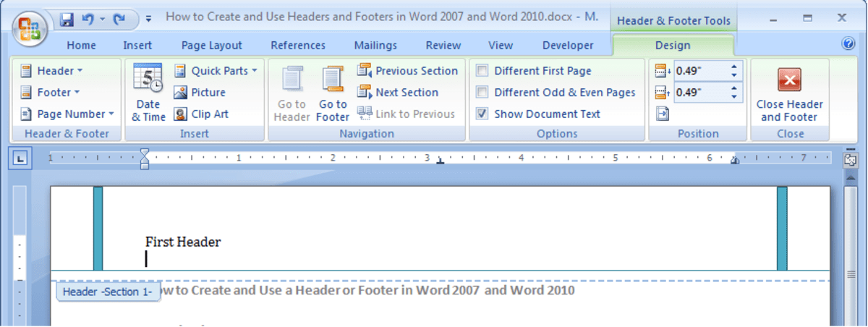
Task: Click Insert Alignment Tab icon
Action: tap(663, 114)
